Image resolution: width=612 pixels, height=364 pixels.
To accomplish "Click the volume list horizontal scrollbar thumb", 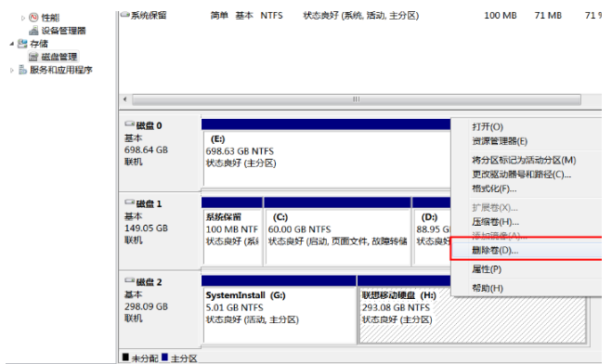I will point(357,99).
